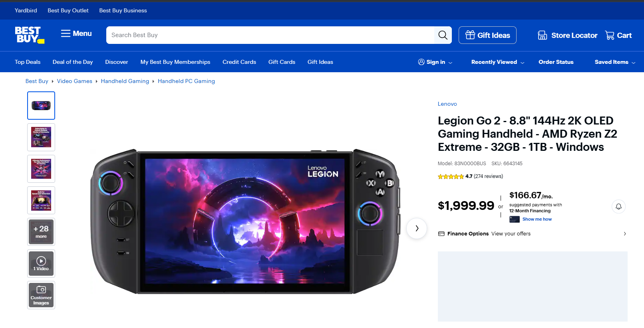644x328 pixels.
Task: Click the Gift Ideas button
Action: tap(487, 35)
